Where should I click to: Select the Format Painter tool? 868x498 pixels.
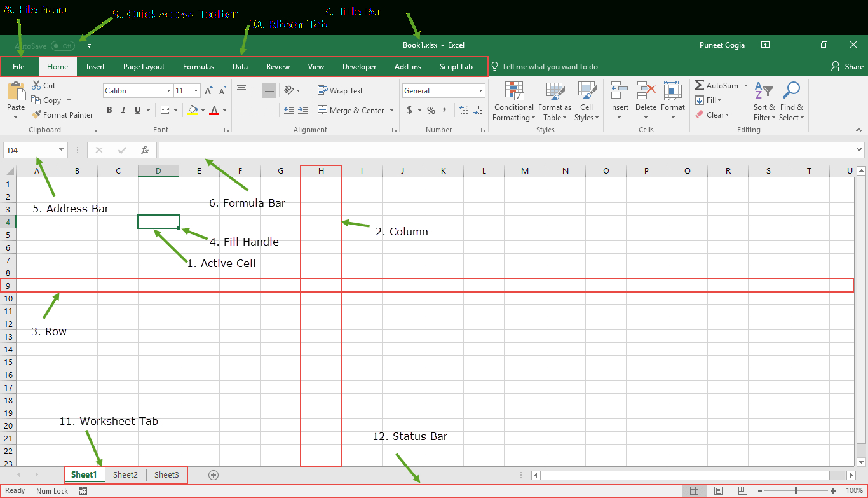62,114
